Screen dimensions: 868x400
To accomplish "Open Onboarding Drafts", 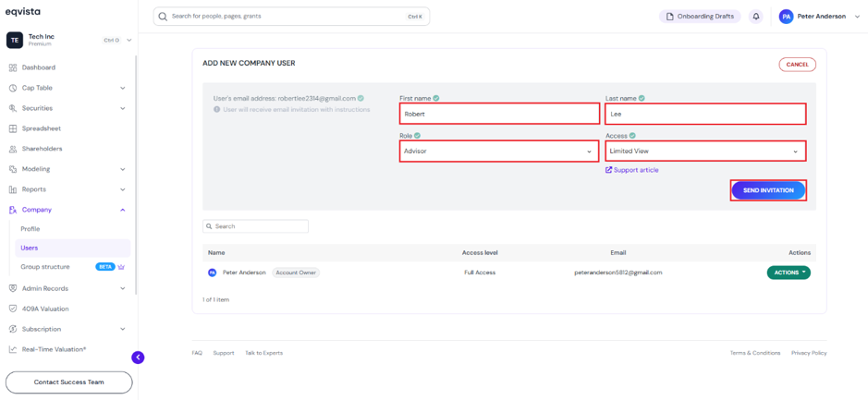I will [x=700, y=17].
